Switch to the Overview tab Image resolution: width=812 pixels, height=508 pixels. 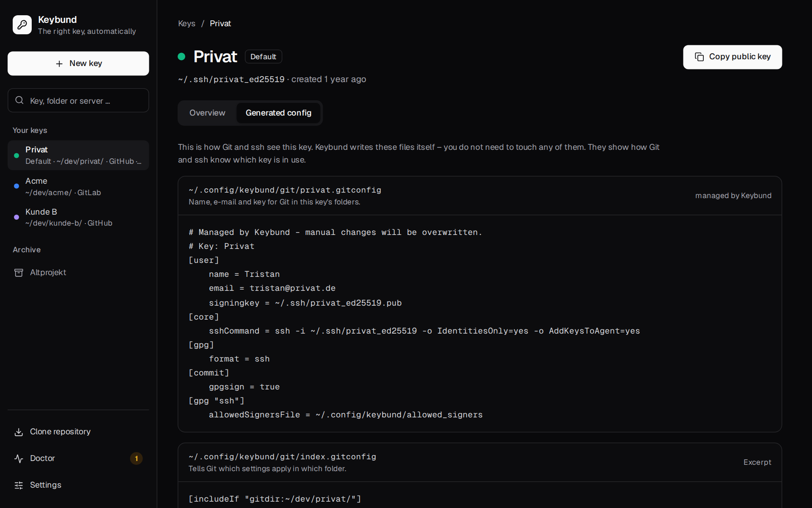click(x=207, y=113)
